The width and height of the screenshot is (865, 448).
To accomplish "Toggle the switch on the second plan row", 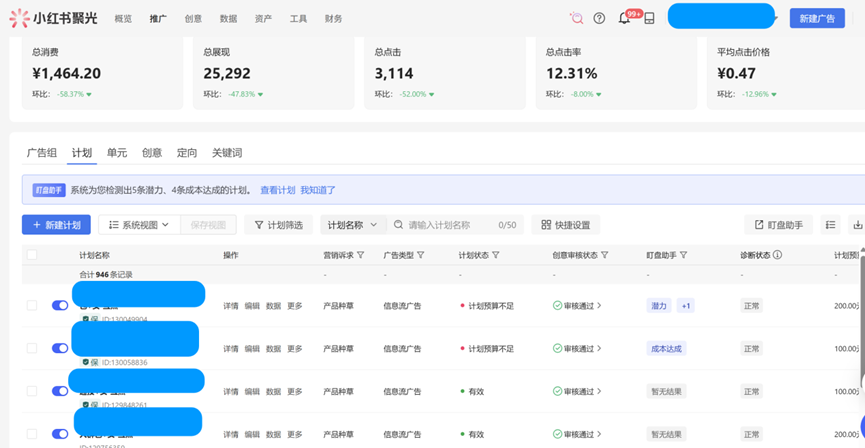I will point(60,349).
